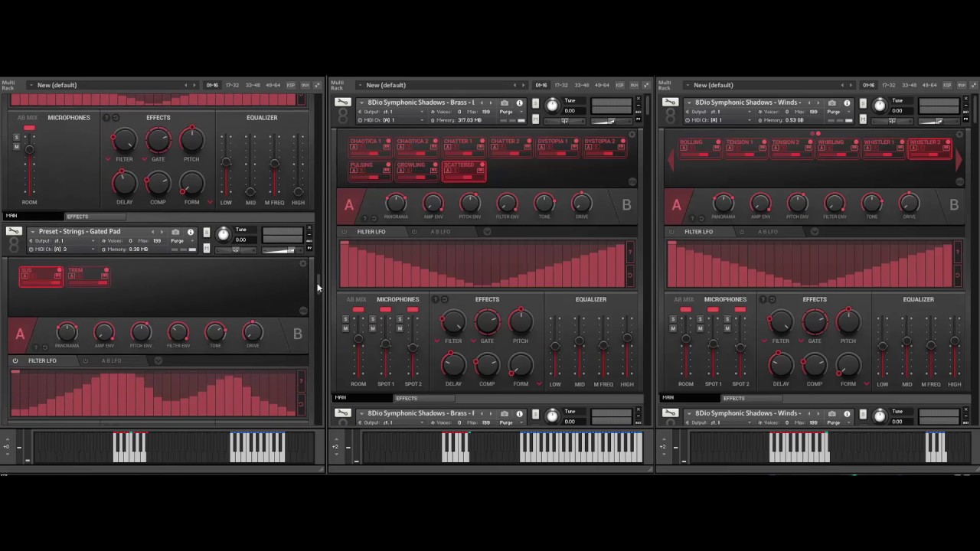Select layer A in the Strings Gated Pad

(x=20, y=334)
